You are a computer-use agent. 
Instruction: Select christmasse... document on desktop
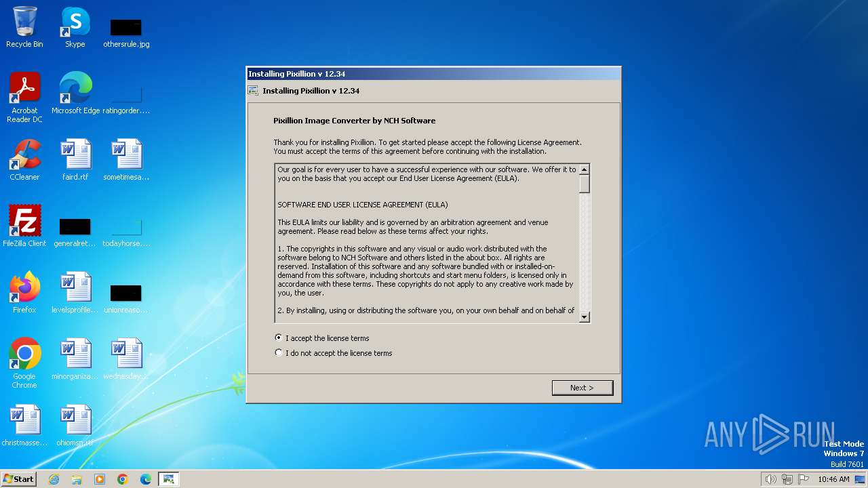pyautogui.click(x=24, y=426)
